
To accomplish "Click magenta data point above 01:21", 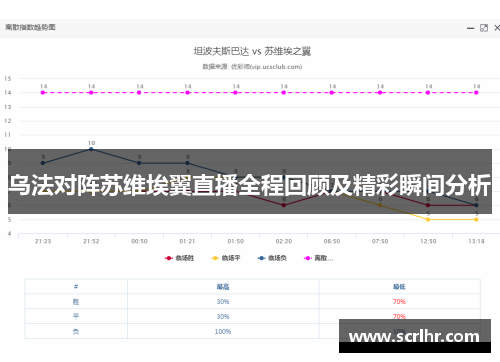I will [187, 93].
